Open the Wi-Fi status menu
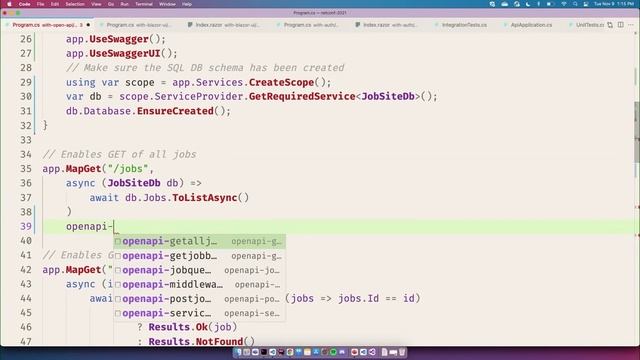The image size is (640, 360). [564, 4]
